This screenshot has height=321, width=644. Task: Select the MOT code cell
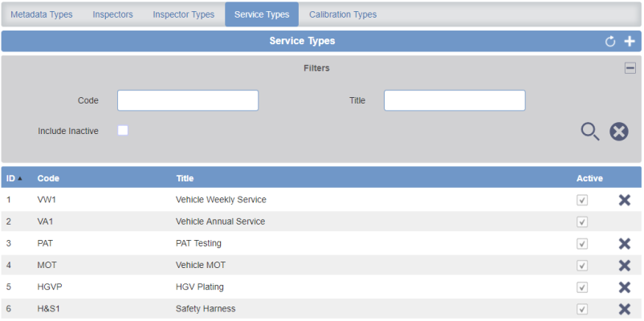point(47,265)
